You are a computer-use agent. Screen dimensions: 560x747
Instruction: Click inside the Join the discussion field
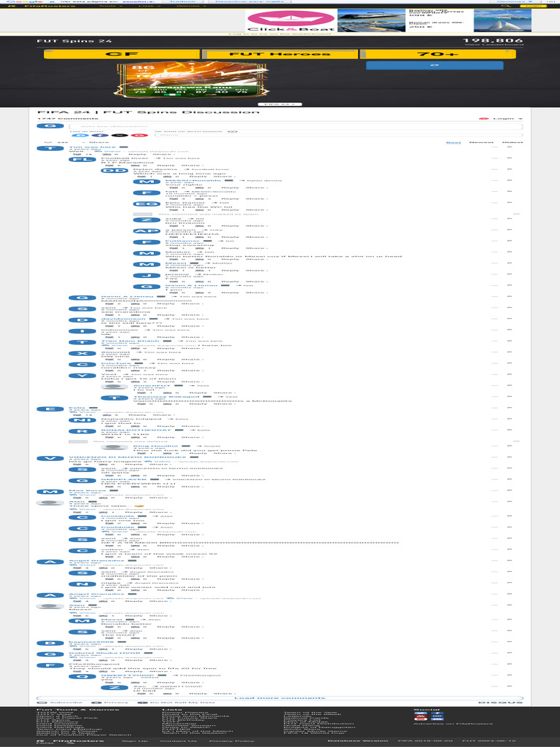[x=296, y=126]
